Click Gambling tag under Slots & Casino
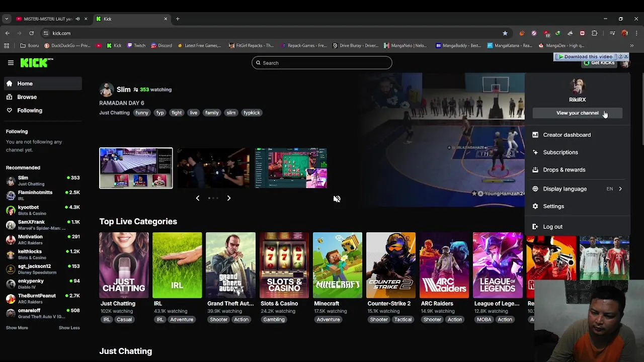644x362 pixels. (x=274, y=320)
